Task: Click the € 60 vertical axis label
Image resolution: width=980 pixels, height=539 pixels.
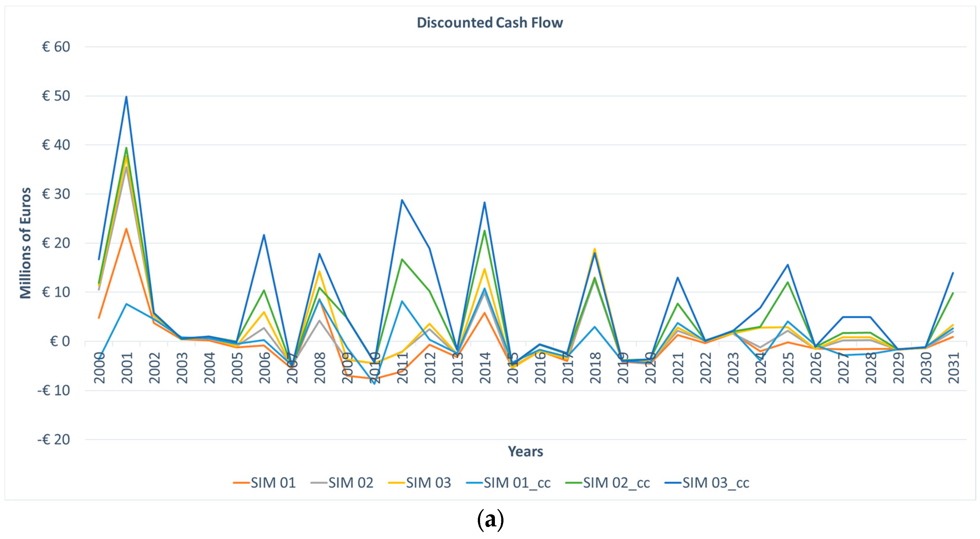Action: click(x=56, y=47)
